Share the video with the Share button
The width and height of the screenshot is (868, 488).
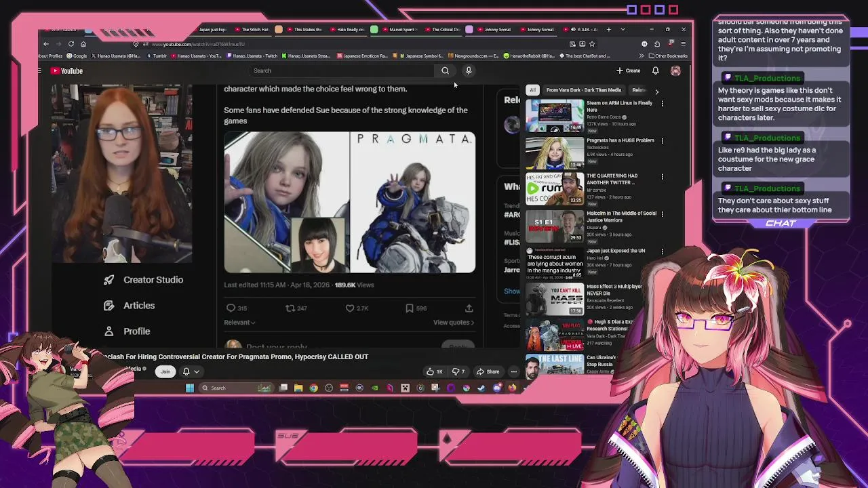(x=488, y=371)
